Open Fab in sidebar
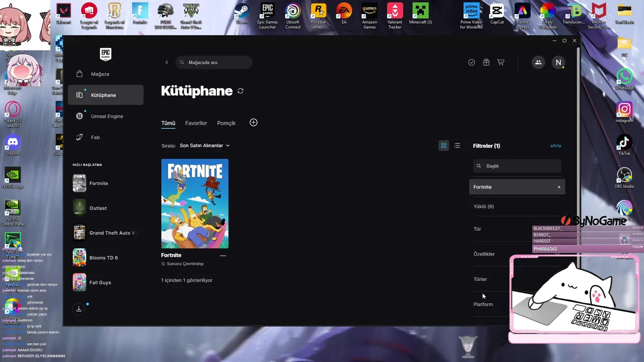This screenshot has width=644, height=362. (106, 137)
